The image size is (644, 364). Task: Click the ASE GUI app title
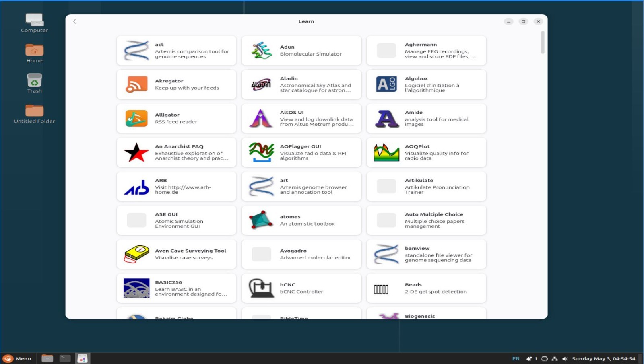[166, 214]
